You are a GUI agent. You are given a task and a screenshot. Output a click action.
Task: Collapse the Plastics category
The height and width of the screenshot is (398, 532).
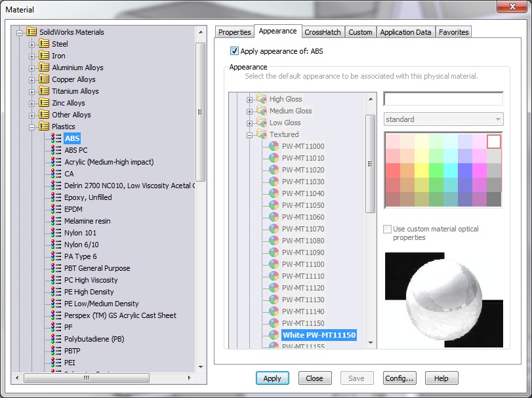(31, 127)
